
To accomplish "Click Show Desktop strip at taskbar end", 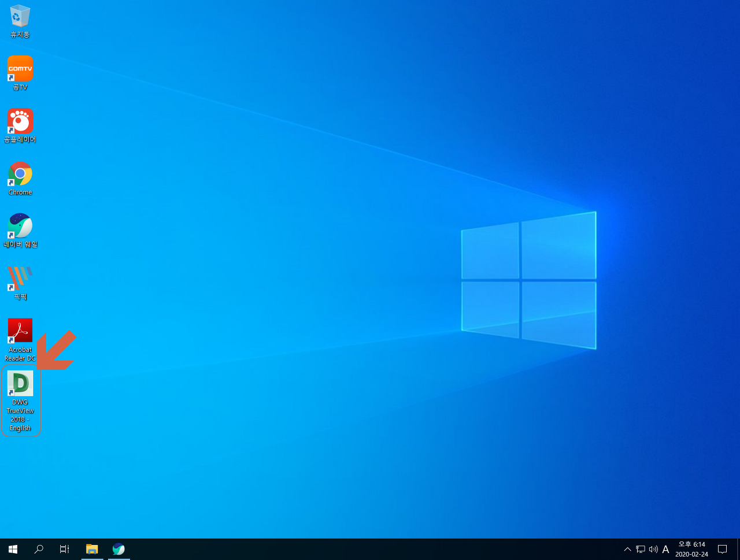I will point(738,550).
